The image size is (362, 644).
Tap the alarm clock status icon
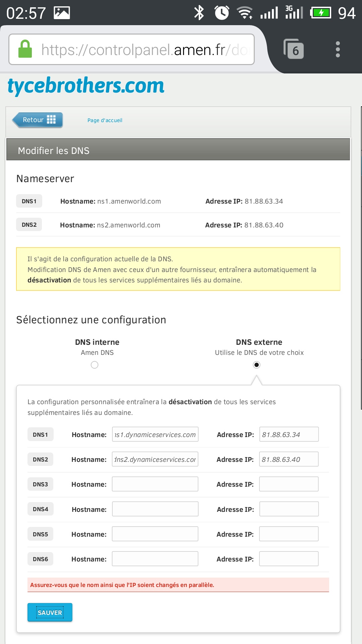click(222, 13)
